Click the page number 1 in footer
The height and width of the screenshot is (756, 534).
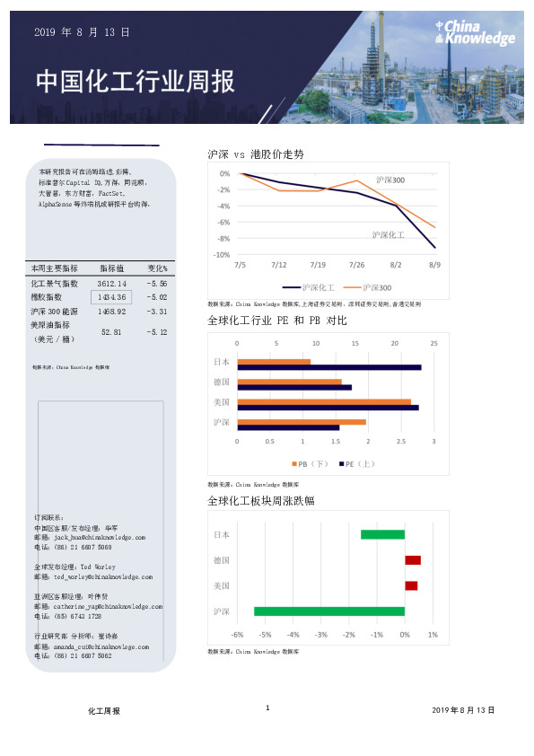tap(267, 708)
